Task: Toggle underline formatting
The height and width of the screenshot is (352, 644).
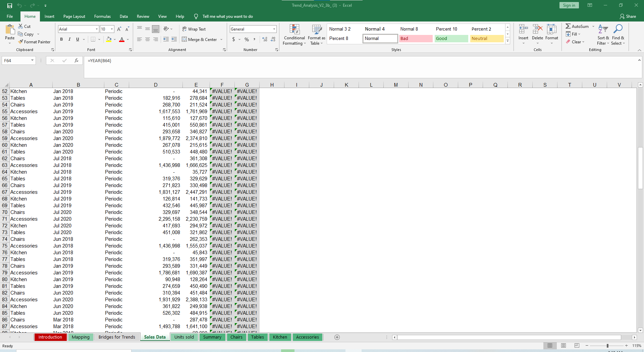Action: click(77, 39)
